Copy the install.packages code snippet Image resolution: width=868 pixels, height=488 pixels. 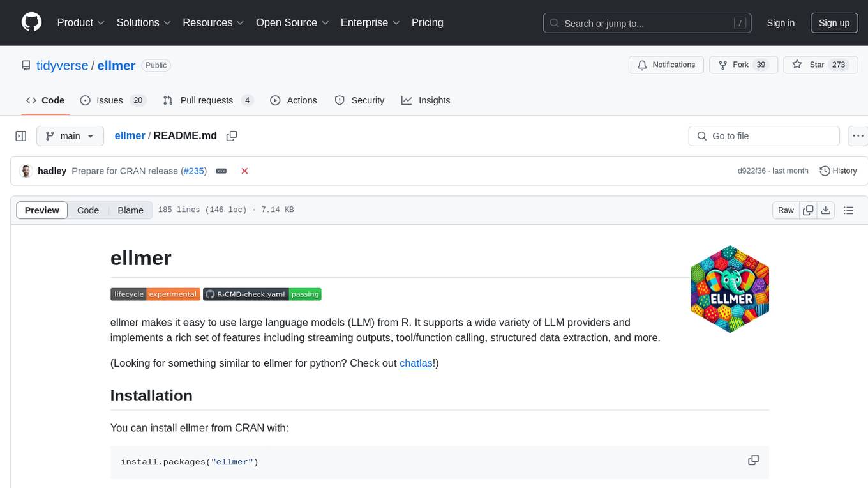pos(754,461)
